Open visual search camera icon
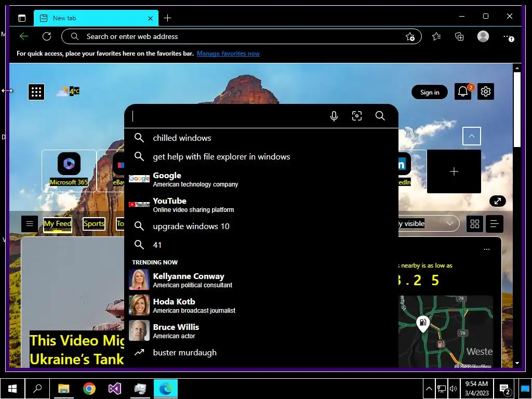This screenshot has height=399, width=532. [356, 116]
